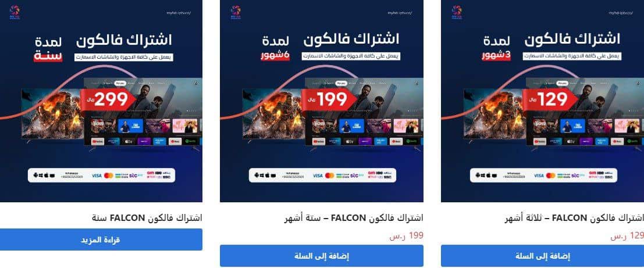
Task: Open the one-year Falcon subscription image
Action: tap(101, 101)
